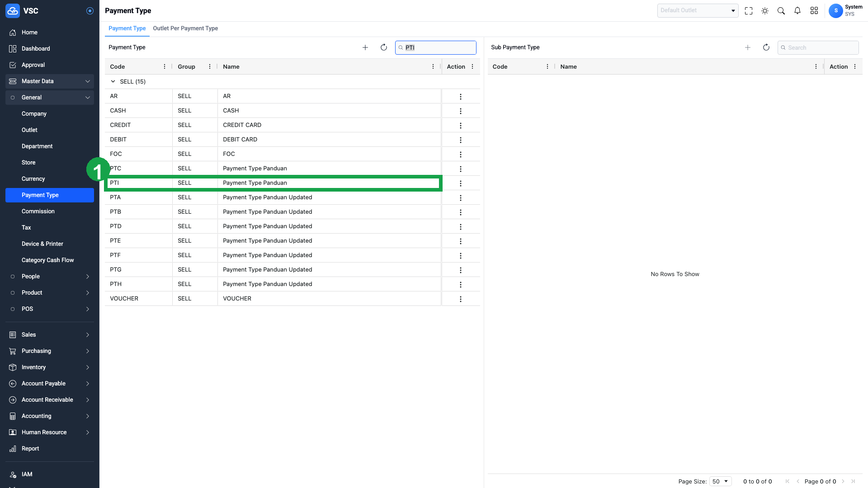This screenshot has width=868, height=488.
Task: Open Company under General
Action: [50, 114]
